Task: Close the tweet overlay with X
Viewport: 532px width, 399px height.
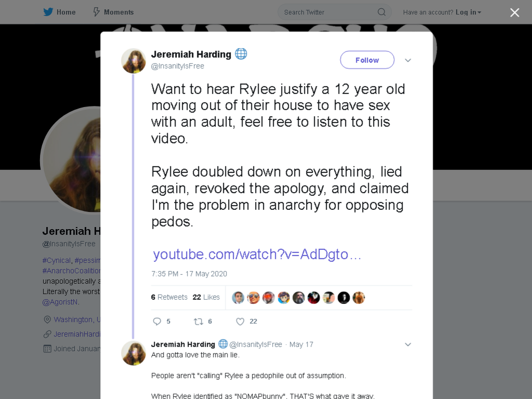Action: click(x=515, y=12)
